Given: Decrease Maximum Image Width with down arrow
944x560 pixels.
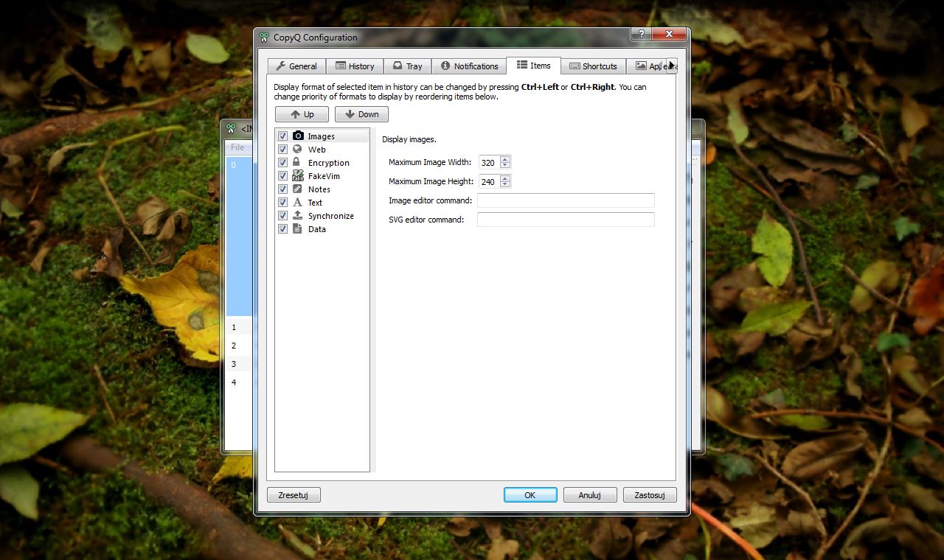Looking at the screenshot, I should pos(505,165).
